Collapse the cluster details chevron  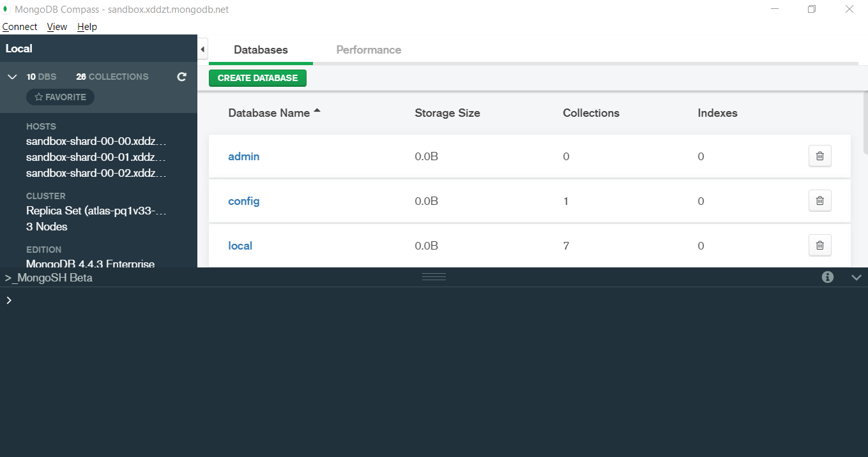tap(11, 77)
